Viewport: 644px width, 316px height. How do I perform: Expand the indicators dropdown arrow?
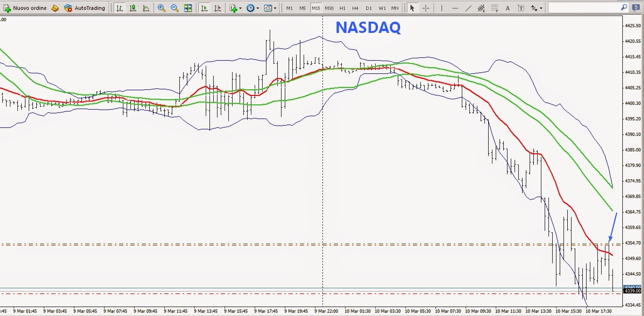coord(241,8)
